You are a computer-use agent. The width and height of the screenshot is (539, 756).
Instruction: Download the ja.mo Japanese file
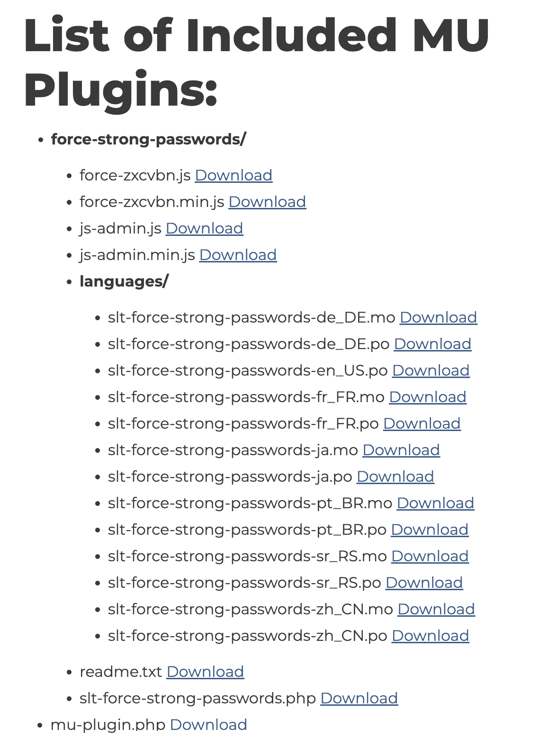(x=401, y=450)
